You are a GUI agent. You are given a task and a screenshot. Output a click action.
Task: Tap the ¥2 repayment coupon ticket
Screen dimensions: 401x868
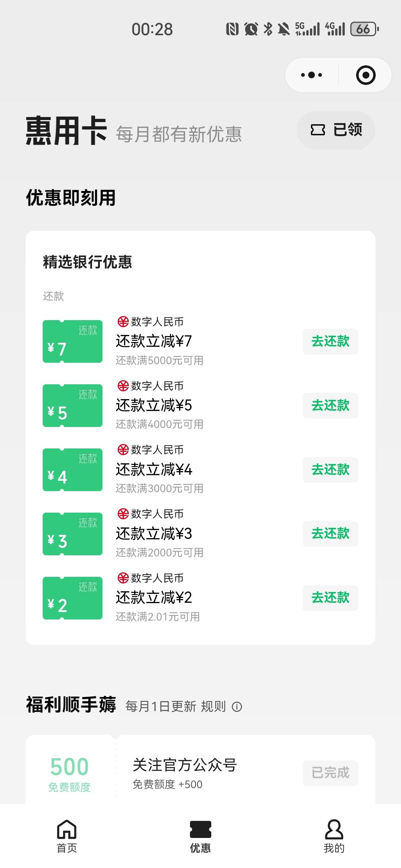click(72, 598)
